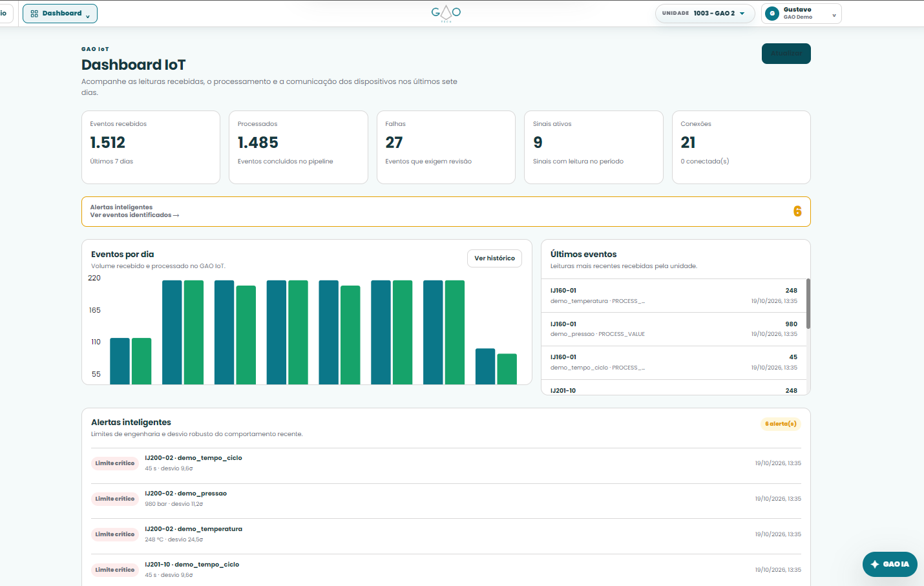Click the Últimos eventos list scrollbar
Image resolution: width=924 pixels, height=586 pixels.
808,304
